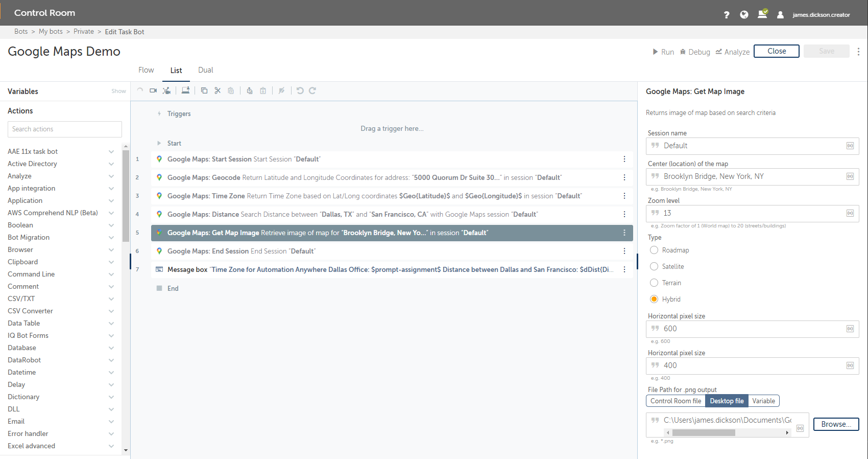Viewport: 868px width, 459px height.
Task: Insert variable in Center location field icon
Action: [850, 176]
